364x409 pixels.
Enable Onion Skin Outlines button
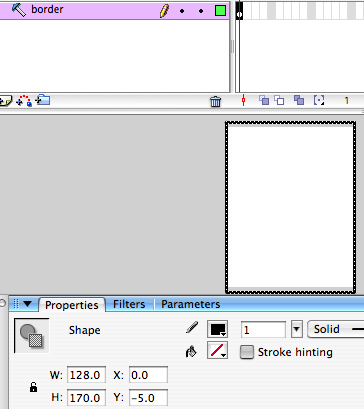pos(279,100)
